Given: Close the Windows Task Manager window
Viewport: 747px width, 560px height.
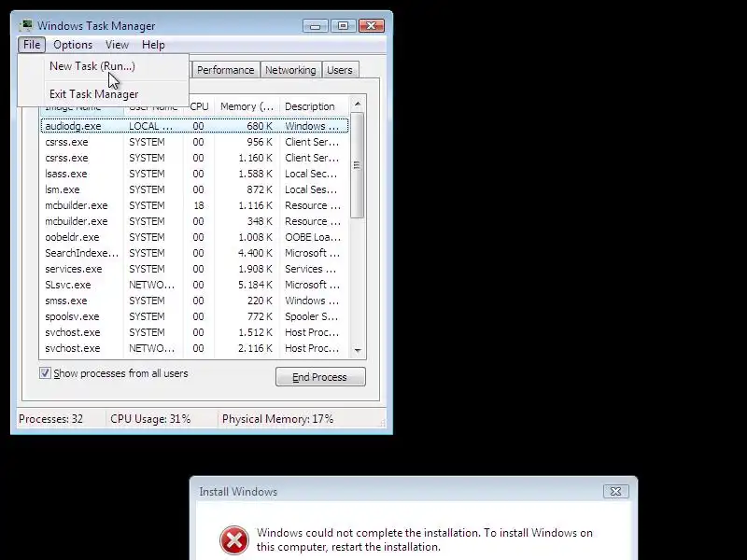Looking at the screenshot, I should 371,26.
